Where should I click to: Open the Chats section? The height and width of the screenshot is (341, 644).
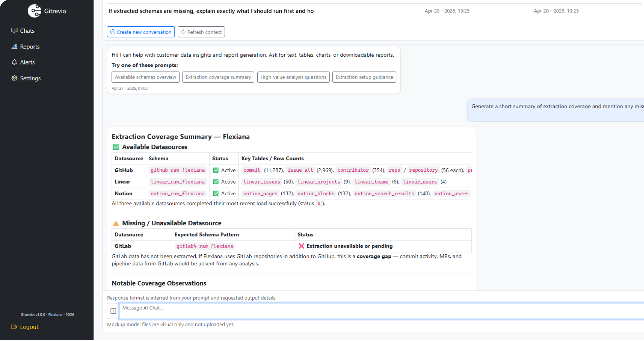27,31
